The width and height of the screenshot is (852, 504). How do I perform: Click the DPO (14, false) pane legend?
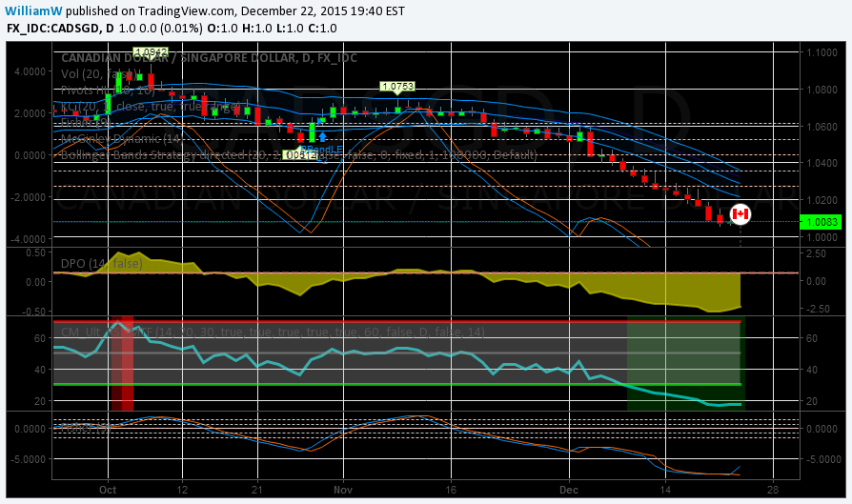(102, 263)
